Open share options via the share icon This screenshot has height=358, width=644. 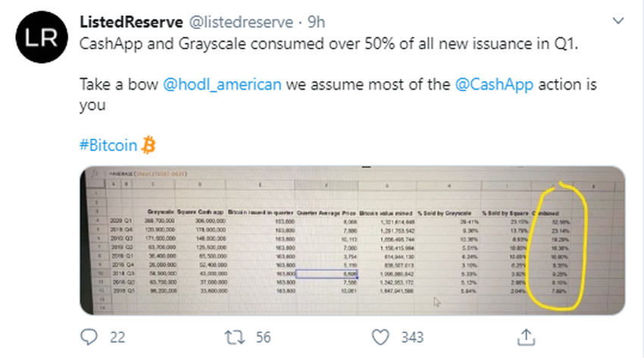[x=526, y=337]
